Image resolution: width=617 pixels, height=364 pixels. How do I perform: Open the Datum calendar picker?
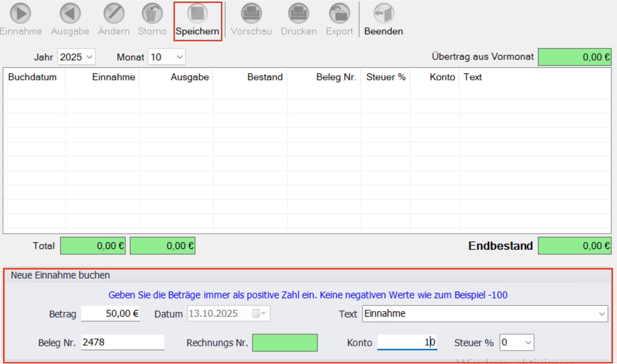(x=259, y=313)
